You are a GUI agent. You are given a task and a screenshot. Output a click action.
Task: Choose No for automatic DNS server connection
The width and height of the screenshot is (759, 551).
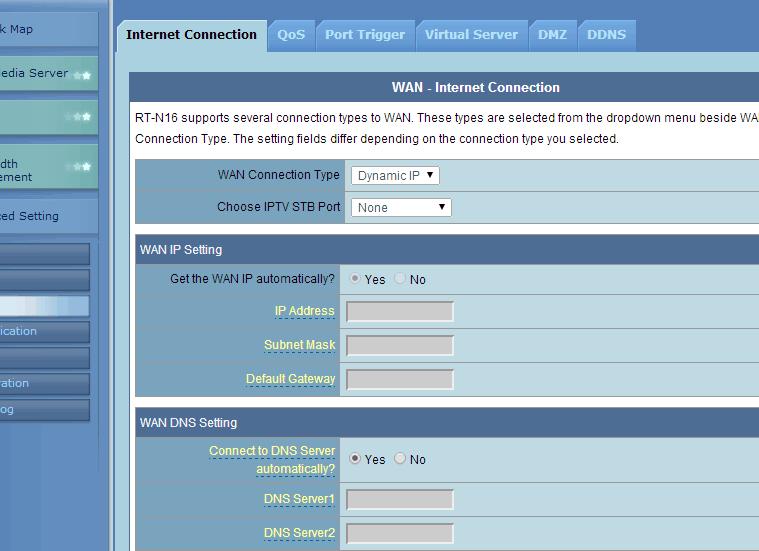tap(400, 459)
